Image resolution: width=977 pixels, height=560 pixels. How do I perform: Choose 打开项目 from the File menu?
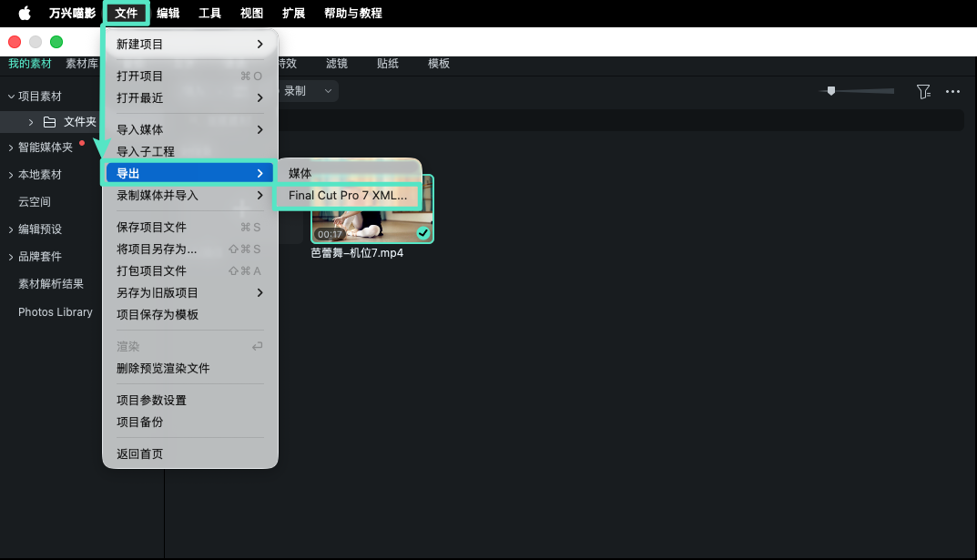coord(190,76)
